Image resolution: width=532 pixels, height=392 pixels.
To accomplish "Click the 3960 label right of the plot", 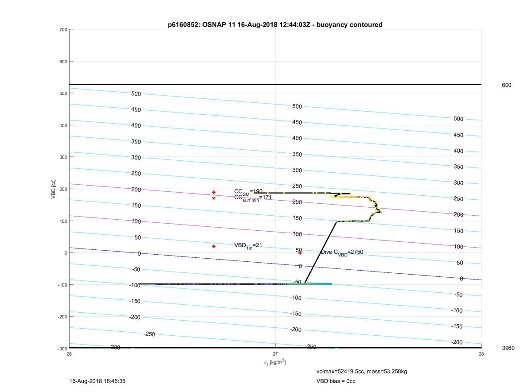I will pos(508,348).
